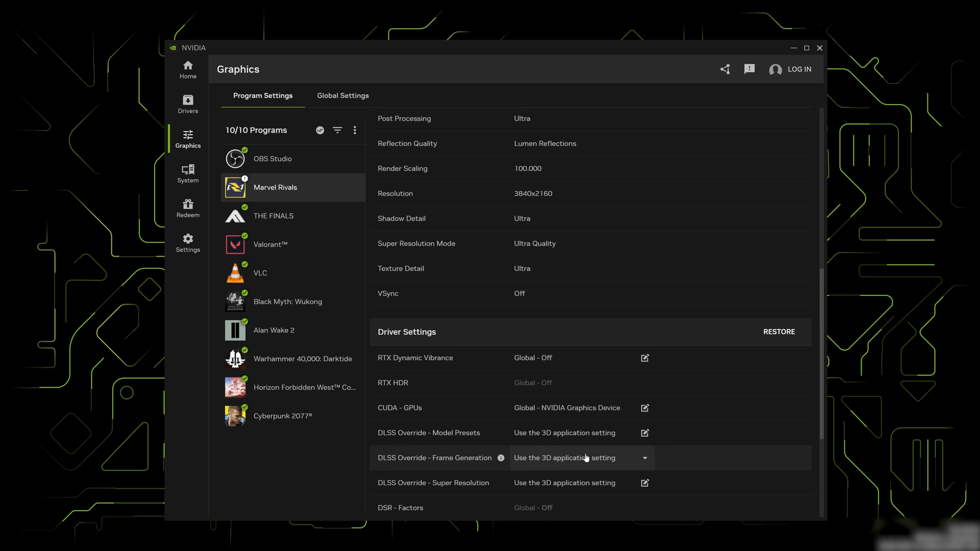Click the 3840x2160 resolution value
This screenshot has width=980, height=551.
[x=533, y=193]
